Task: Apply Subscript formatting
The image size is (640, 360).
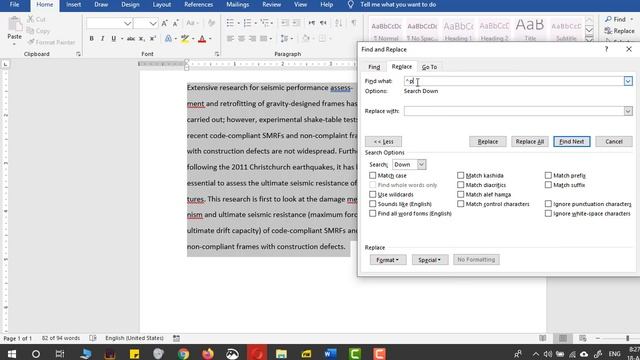Action: click(142, 39)
